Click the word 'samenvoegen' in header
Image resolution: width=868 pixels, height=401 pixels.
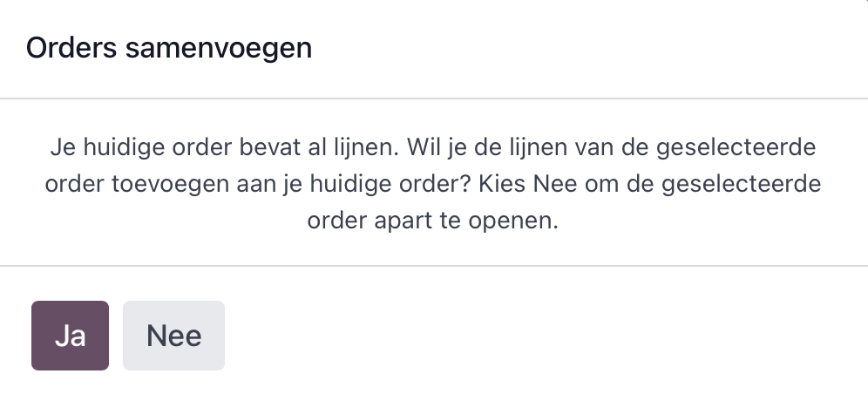219,48
